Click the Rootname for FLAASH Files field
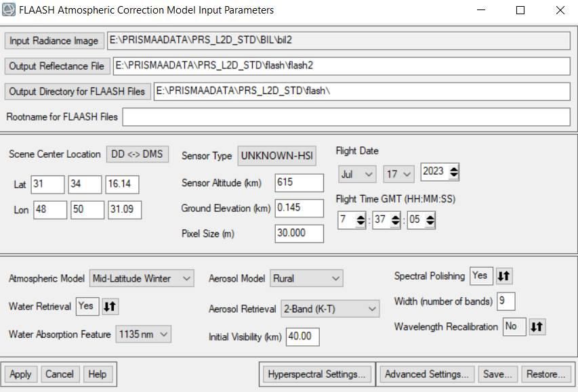This screenshot has width=578, height=392. [346, 117]
